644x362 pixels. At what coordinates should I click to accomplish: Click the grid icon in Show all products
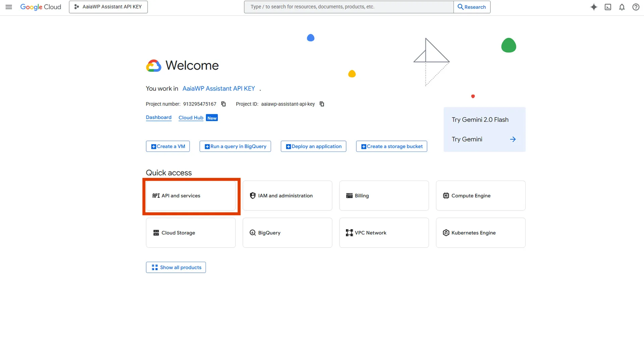(155, 267)
